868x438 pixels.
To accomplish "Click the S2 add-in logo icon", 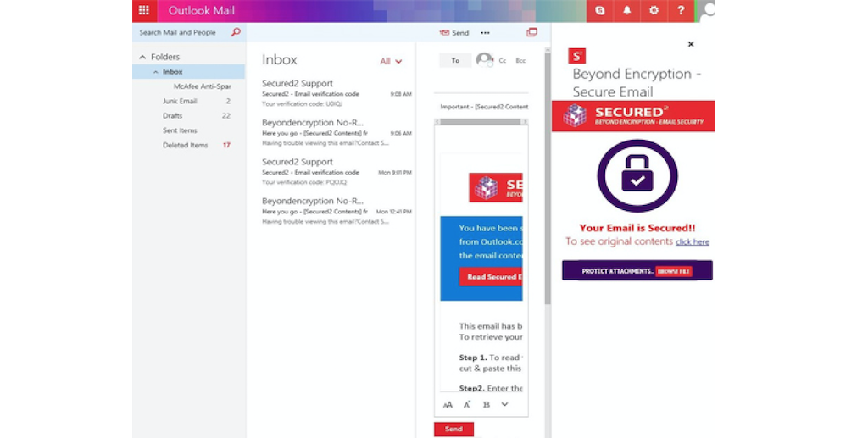I will (576, 56).
